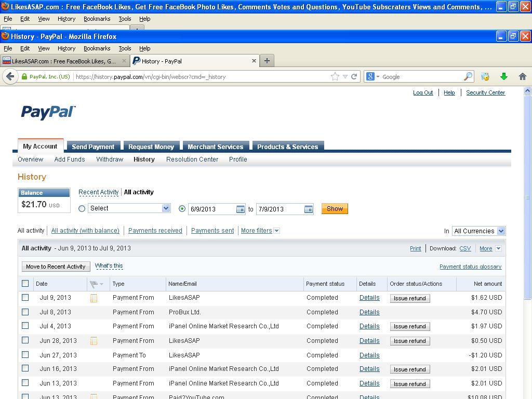
Task: Open a new tab with the plus button
Action: click(x=267, y=61)
